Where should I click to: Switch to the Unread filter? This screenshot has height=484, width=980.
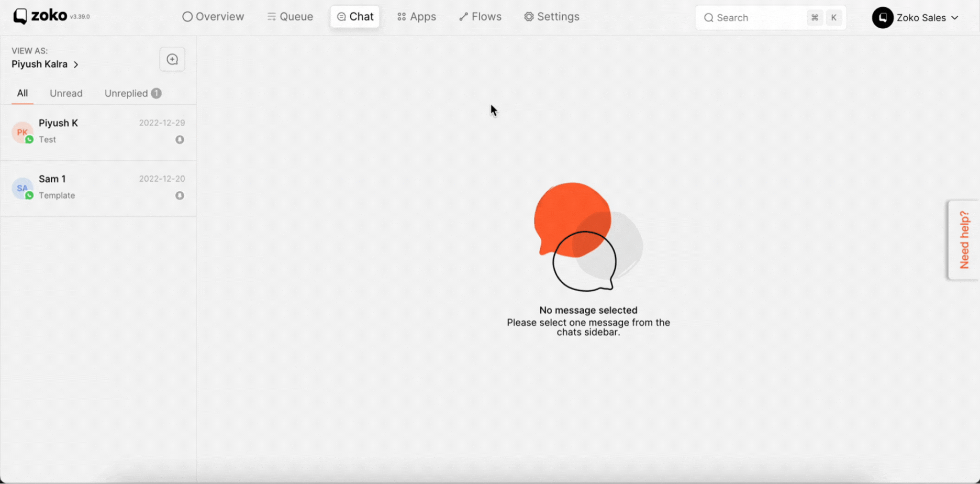click(x=66, y=93)
